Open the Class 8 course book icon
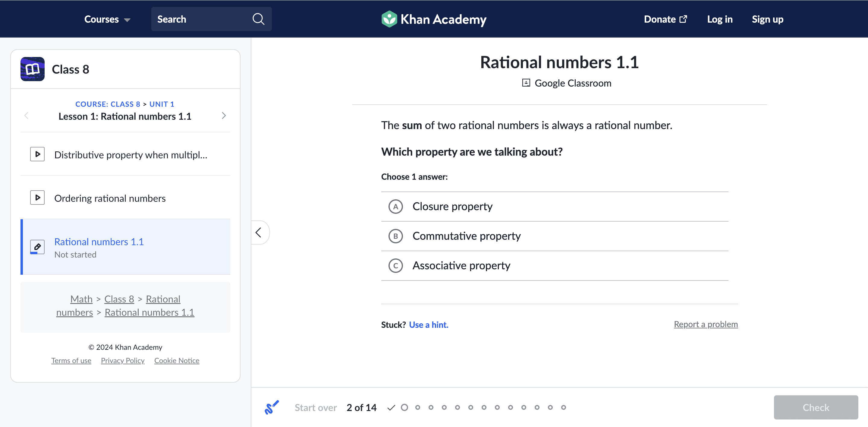This screenshot has width=868, height=427. (32, 69)
